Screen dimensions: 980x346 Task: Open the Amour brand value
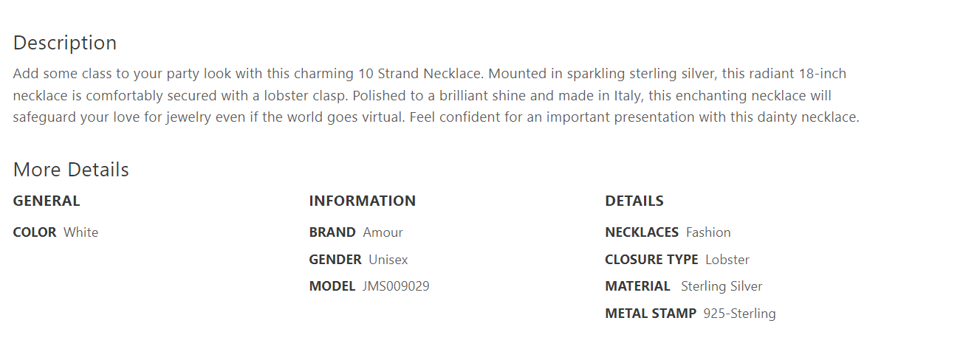click(x=383, y=232)
